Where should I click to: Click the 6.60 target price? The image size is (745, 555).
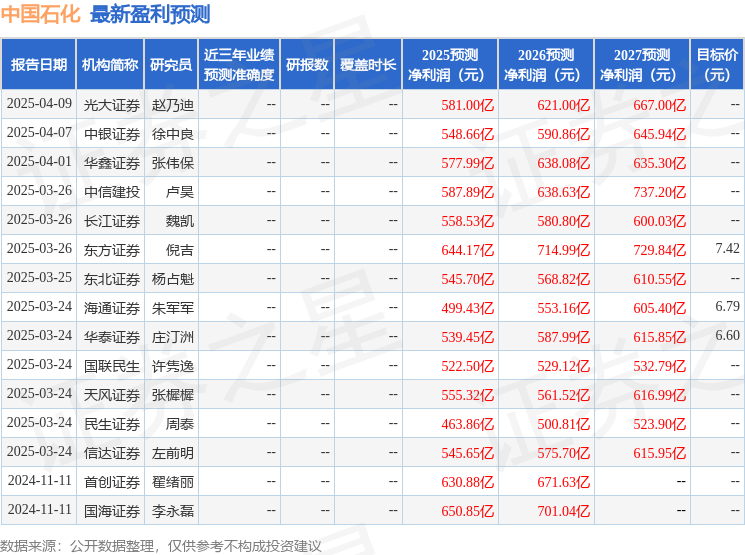pyautogui.click(x=727, y=335)
